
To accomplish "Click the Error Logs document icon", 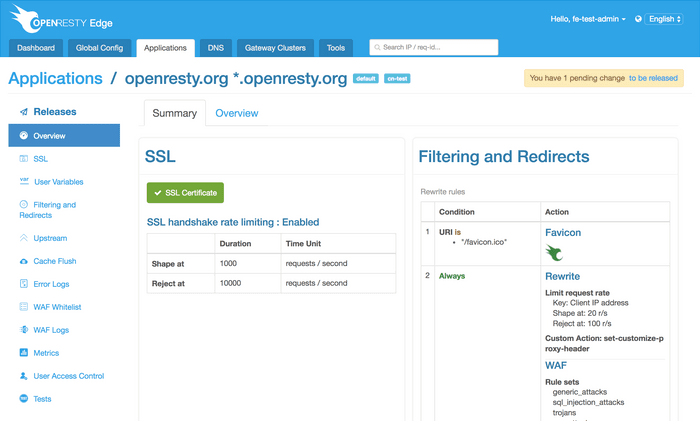I will coord(24,283).
